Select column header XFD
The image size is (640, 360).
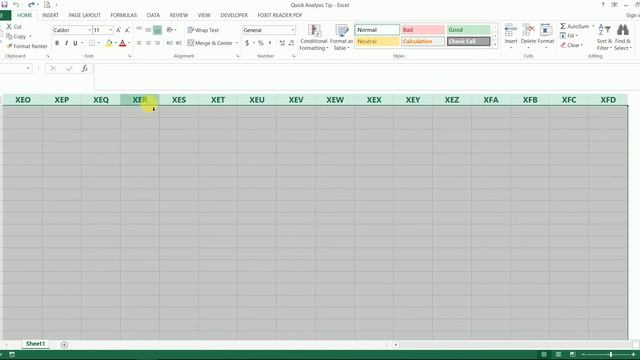tap(608, 100)
